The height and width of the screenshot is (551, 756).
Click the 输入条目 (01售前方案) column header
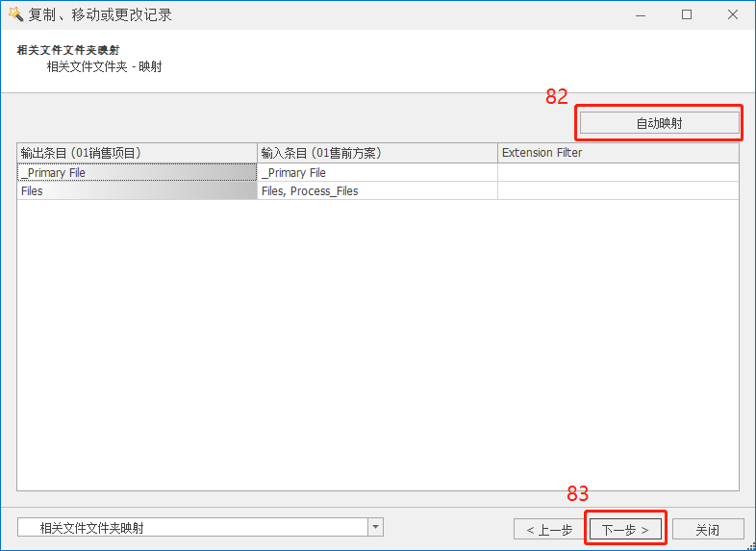377,153
